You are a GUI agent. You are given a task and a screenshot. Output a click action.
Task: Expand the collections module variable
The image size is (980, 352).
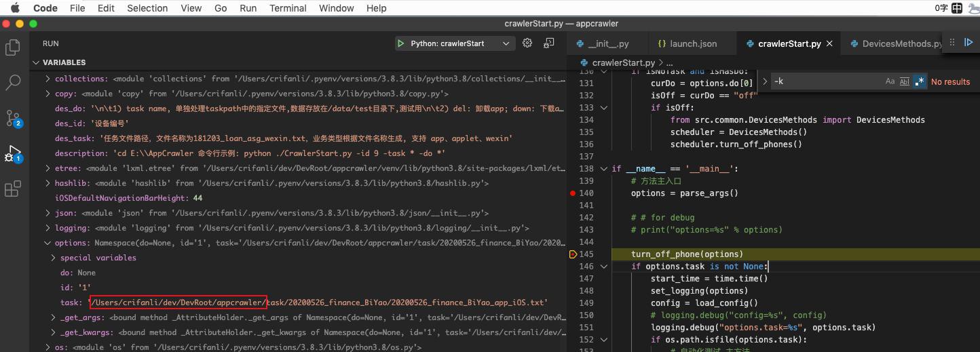tap(48, 79)
